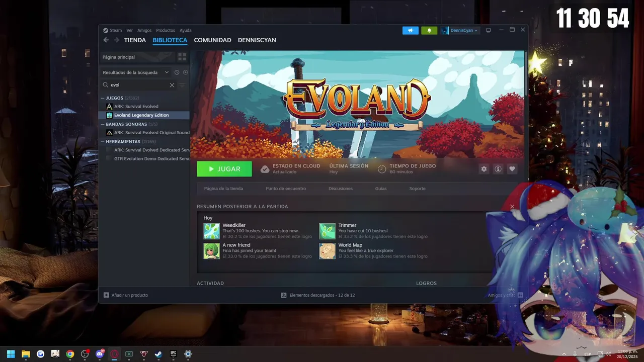The width and height of the screenshot is (644, 362).
Task: Open Punto de encuentro link
Action: click(286, 189)
